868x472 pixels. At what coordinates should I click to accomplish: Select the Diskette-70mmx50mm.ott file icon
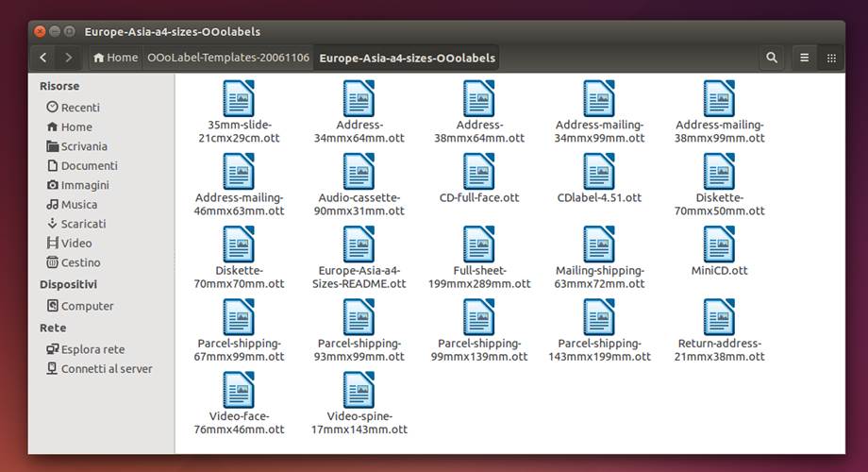point(719,172)
